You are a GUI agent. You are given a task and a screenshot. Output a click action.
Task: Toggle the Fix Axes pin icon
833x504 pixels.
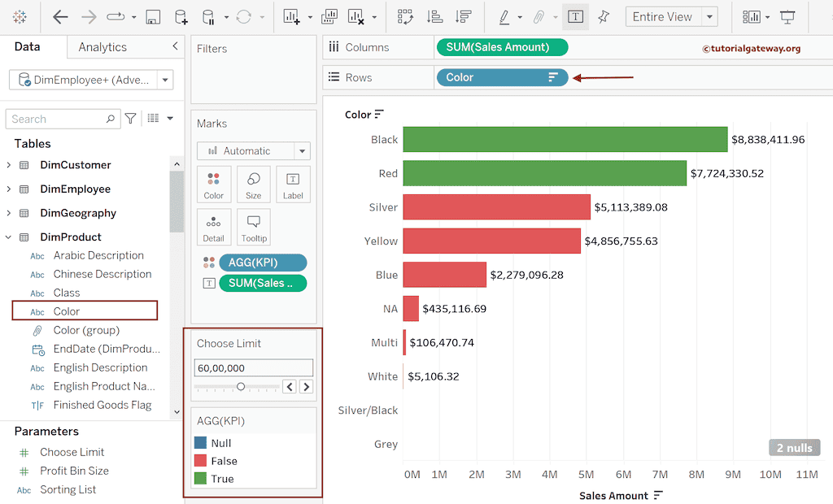coord(603,16)
